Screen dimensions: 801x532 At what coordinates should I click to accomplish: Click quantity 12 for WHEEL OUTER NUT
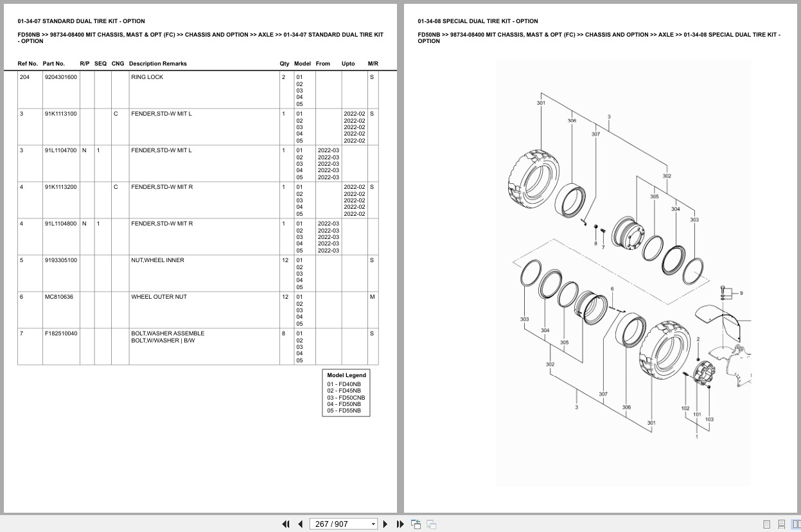(x=285, y=297)
